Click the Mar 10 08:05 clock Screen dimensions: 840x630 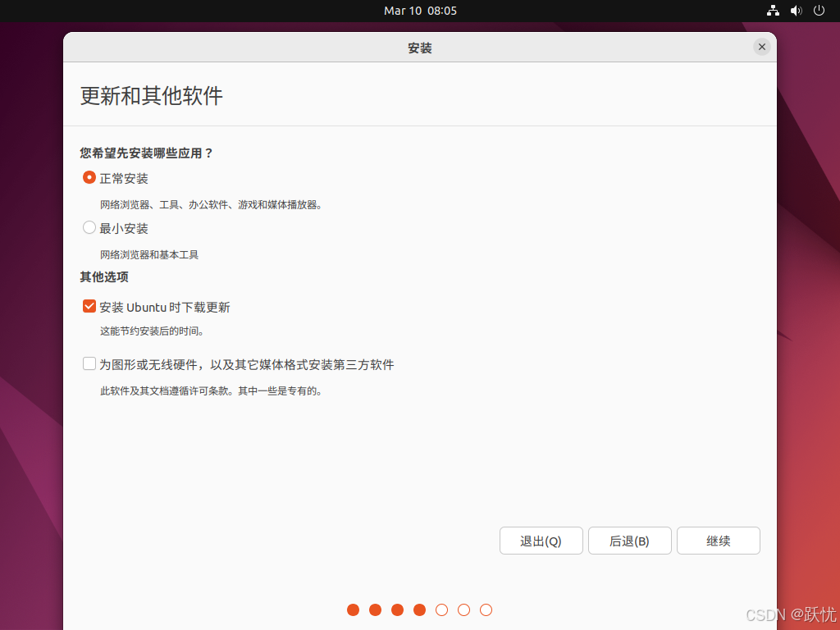(420, 11)
